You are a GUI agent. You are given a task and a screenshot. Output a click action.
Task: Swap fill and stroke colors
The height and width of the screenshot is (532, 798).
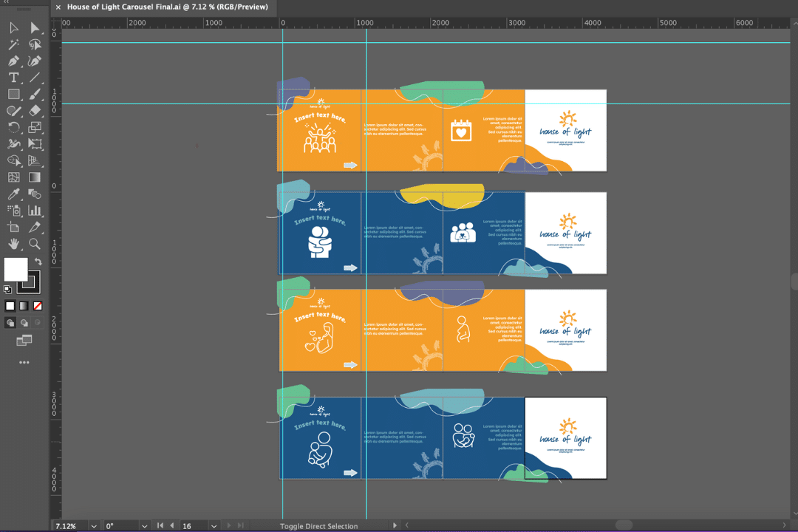pyautogui.click(x=38, y=262)
